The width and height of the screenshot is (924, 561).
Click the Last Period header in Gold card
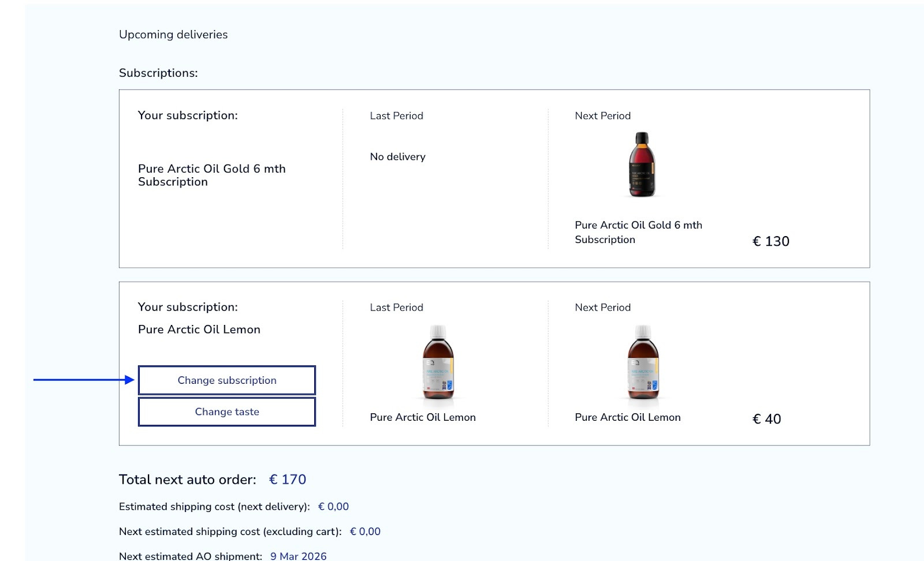click(x=397, y=115)
